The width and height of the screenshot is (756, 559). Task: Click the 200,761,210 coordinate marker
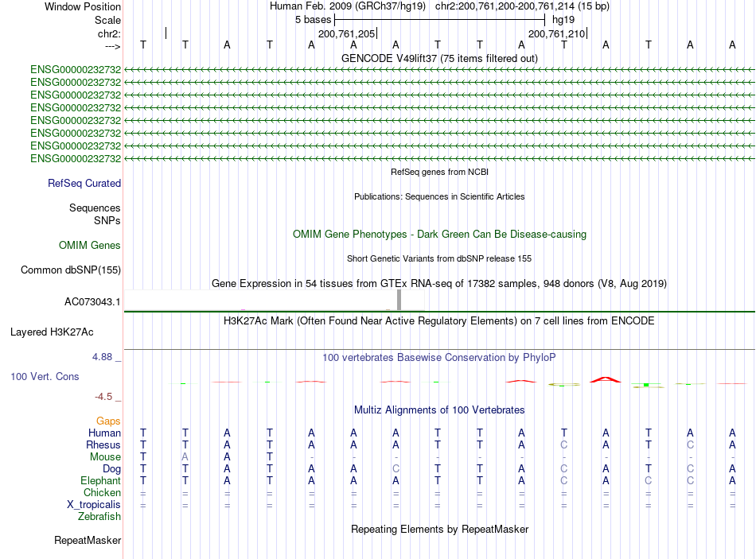(556, 33)
